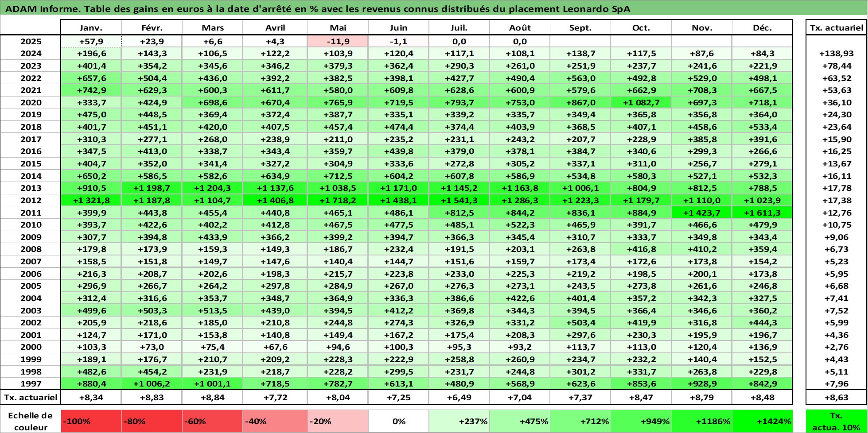Select cell +416,8 in Oct. 2008

point(641,249)
